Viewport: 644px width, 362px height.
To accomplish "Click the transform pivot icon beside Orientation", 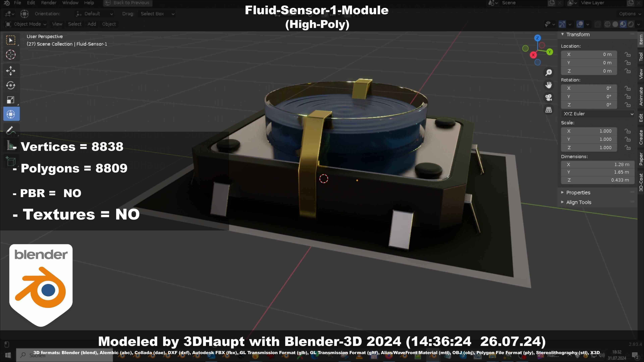I will [x=24, y=14].
